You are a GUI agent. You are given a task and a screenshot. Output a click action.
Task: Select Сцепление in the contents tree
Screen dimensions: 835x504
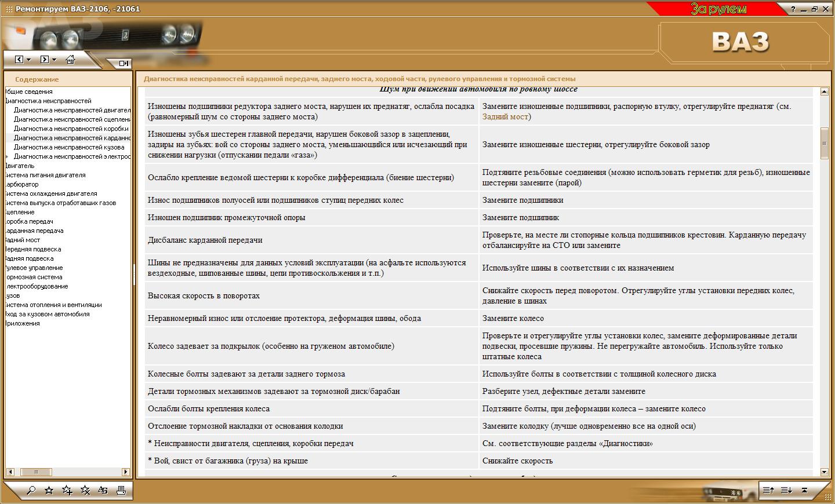20,212
